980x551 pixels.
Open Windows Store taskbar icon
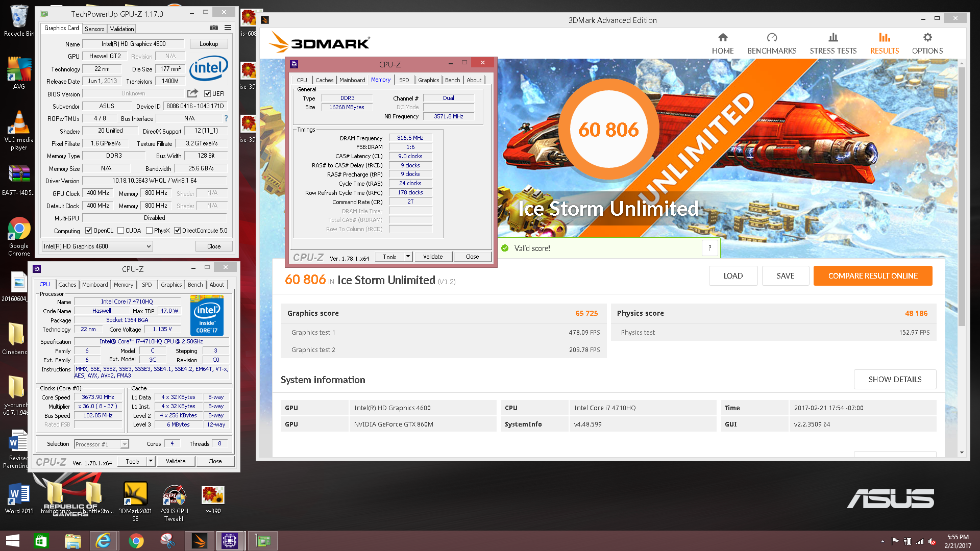(x=41, y=541)
